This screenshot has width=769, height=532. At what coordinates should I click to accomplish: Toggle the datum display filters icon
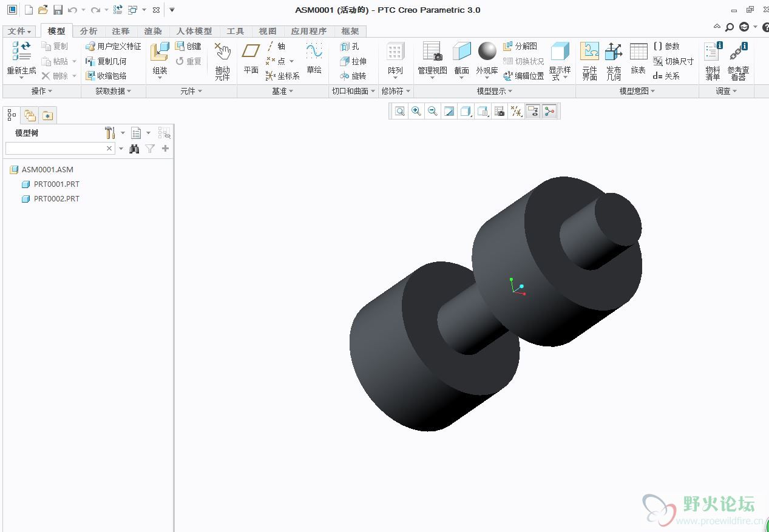pyautogui.click(x=516, y=111)
